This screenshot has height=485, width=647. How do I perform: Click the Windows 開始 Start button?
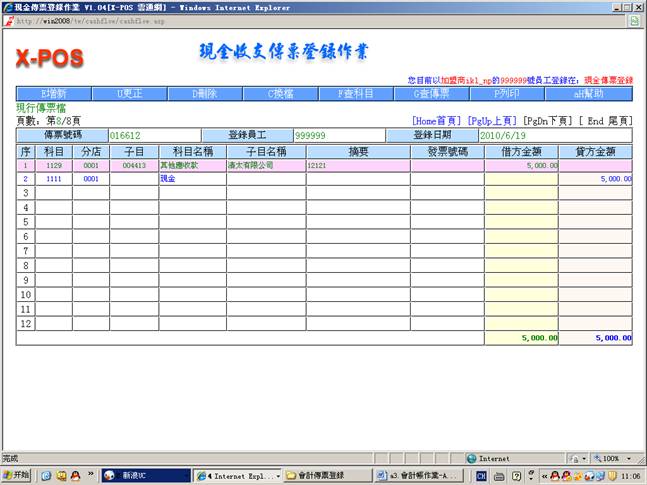(x=17, y=475)
